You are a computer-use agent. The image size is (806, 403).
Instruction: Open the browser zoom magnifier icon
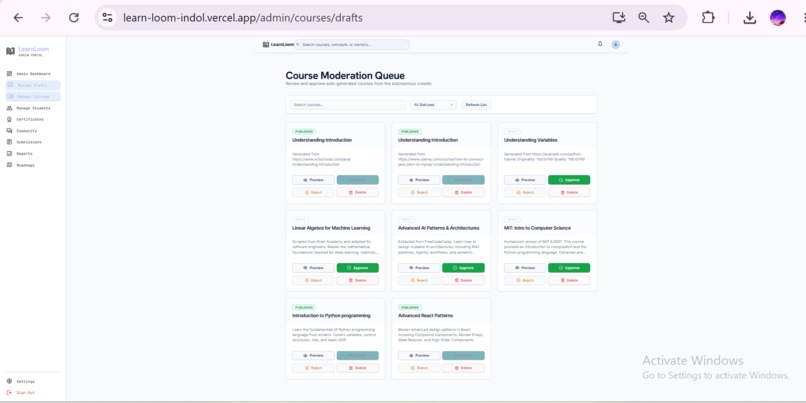click(x=644, y=18)
